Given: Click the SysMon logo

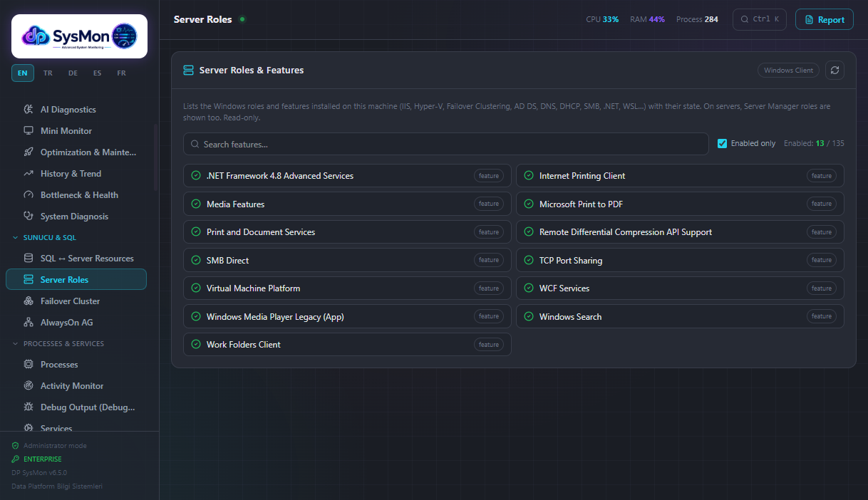Looking at the screenshot, I should click(80, 36).
